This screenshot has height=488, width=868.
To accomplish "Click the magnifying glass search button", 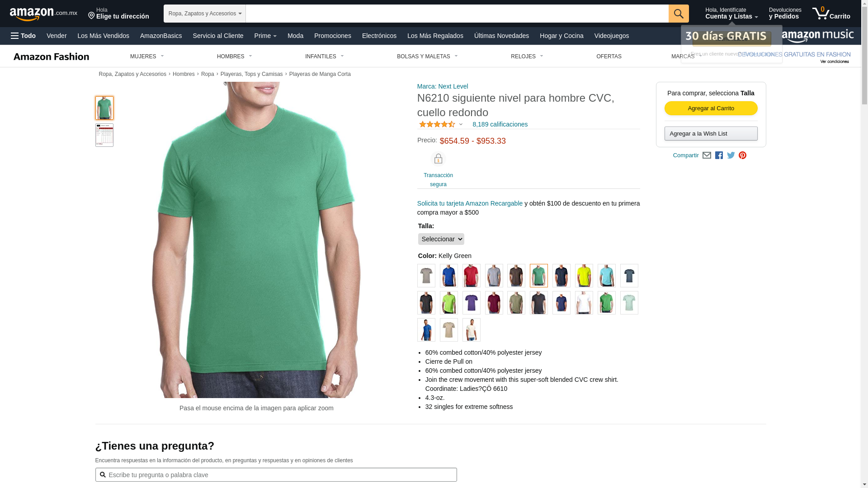I will (679, 14).
